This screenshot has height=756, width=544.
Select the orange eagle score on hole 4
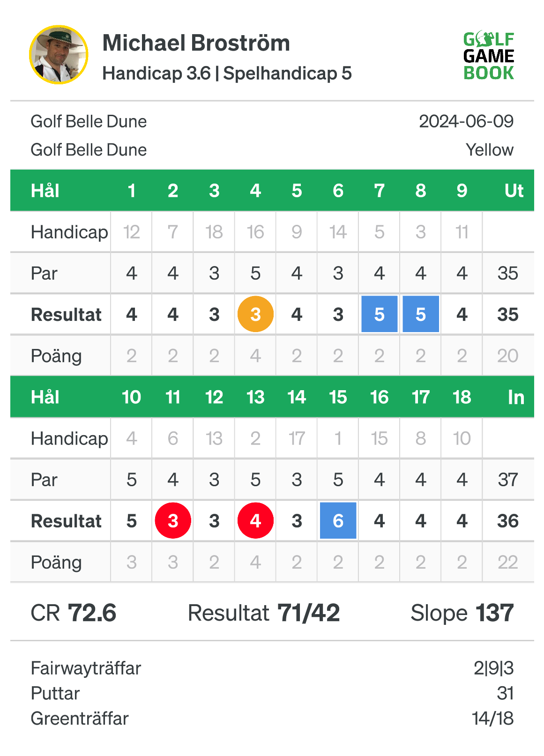pos(255,314)
